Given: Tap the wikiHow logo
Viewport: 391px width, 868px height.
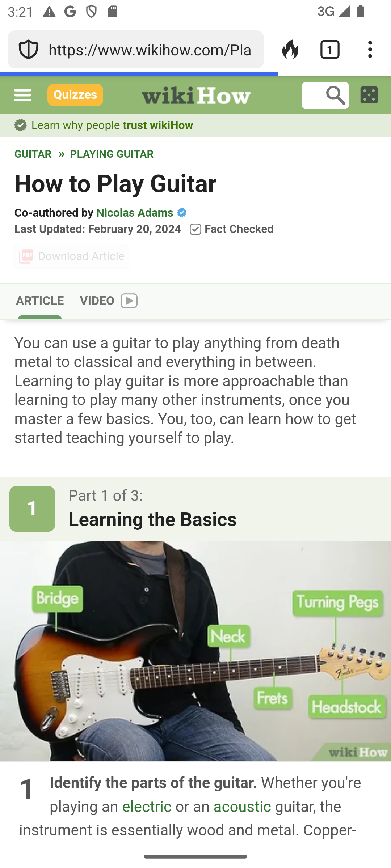Looking at the screenshot, I should [x=196, y=95].
